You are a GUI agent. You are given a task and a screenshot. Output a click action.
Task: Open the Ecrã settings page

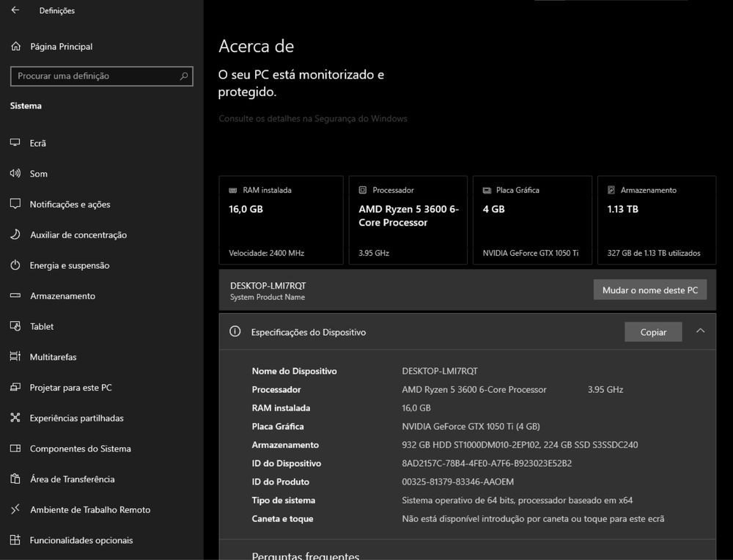pos(38,143)
